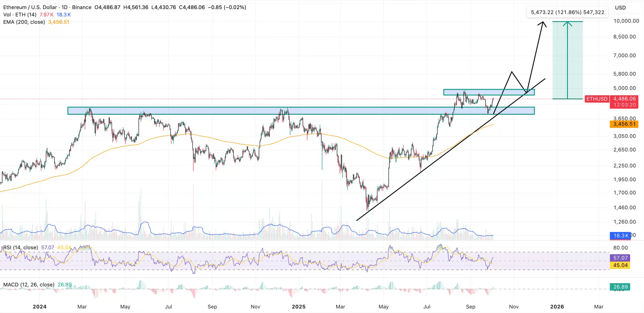This screenshot has height=313, width=644.
Task: Click the 2026 label on time axis
Action: (557, 307)
